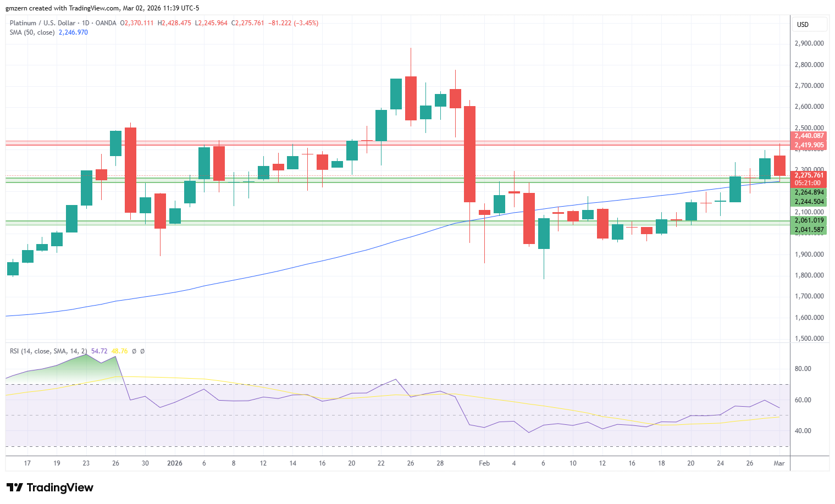Select the green 2,264.894 price label

[809, 192]
